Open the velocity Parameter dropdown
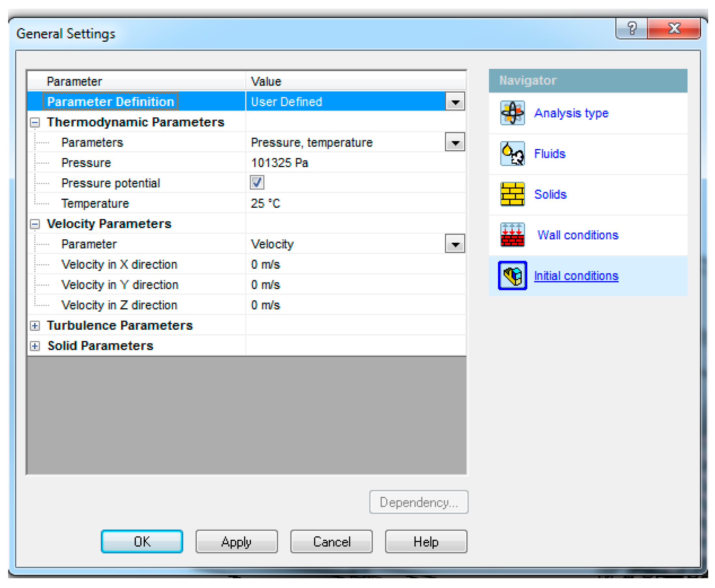The height and width of the screenshot is (588, 715). [x=456, y=244]
